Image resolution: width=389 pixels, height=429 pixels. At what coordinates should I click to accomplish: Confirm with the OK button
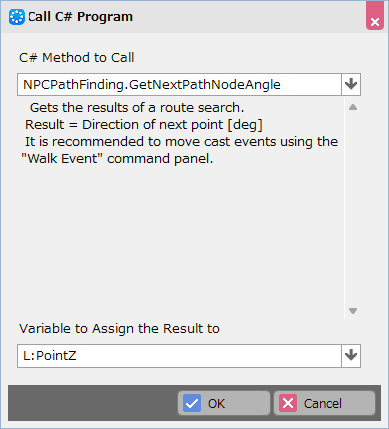[x=224, y=403]
